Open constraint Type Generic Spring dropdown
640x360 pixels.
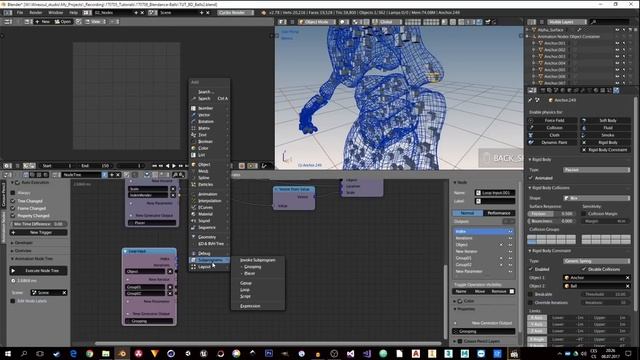pyautogui.click(x=596, y=261)
